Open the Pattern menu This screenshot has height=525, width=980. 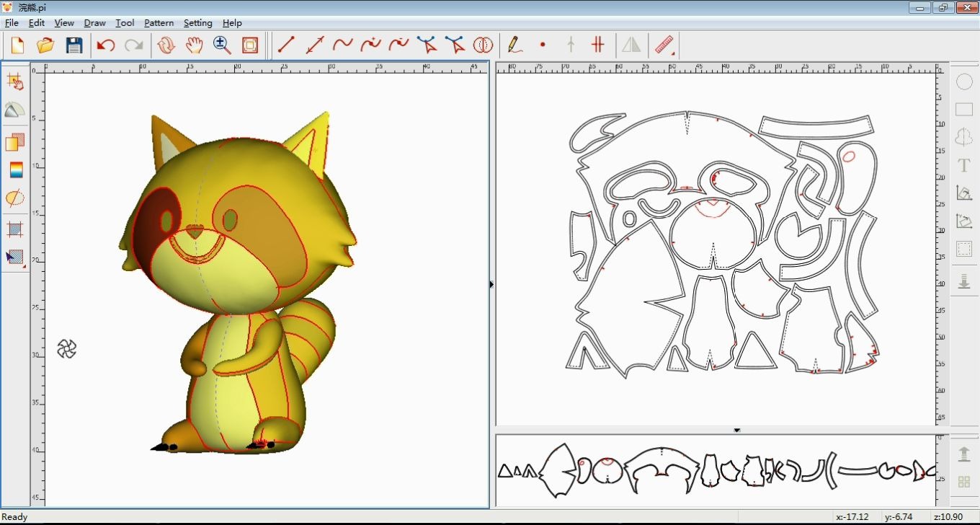point(159,23)
